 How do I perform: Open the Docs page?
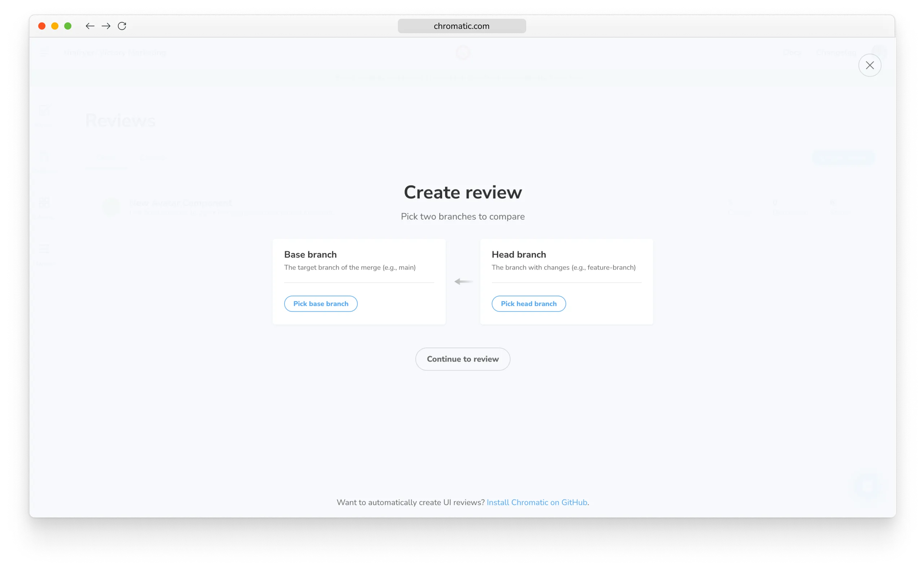(793, 53)
